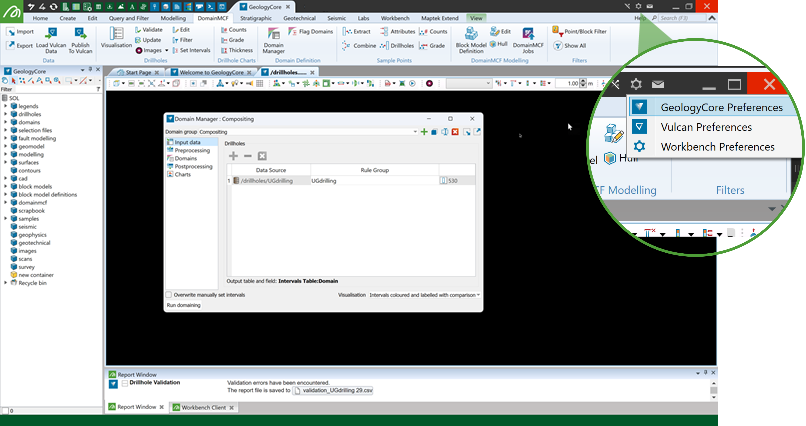
Task: Expand the block models tree node
Action: pyautogui.click(x=6, y=187)
